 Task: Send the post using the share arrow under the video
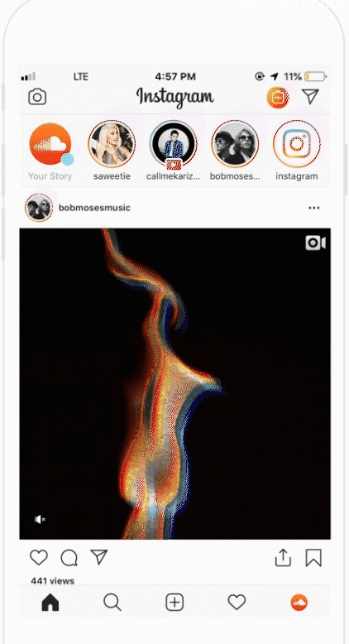[x=99, y=557]
